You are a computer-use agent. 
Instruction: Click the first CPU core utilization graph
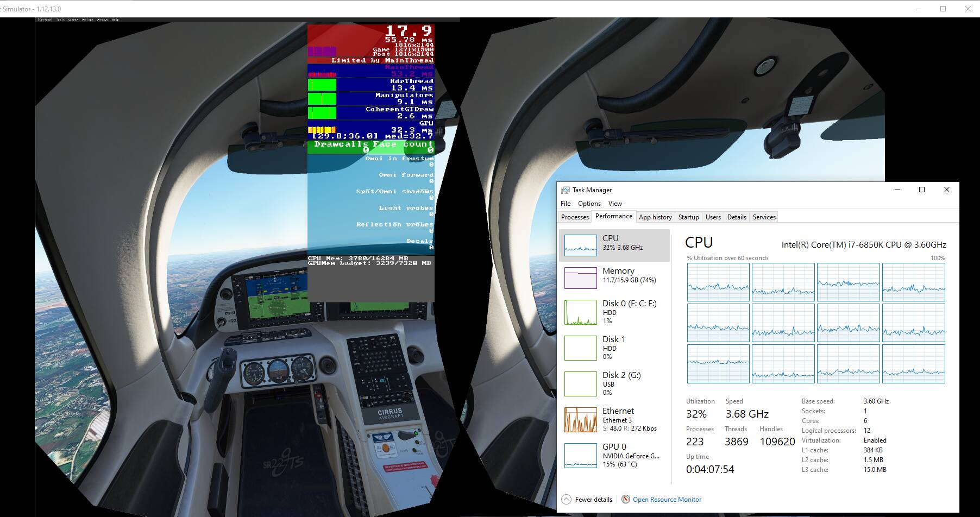[718, 282]
